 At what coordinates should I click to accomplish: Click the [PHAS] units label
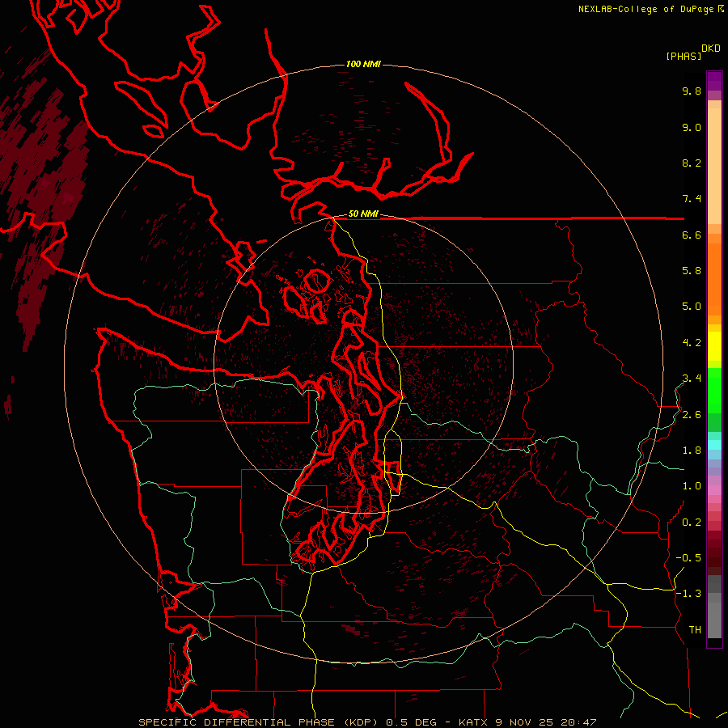(x=684, y=57)
